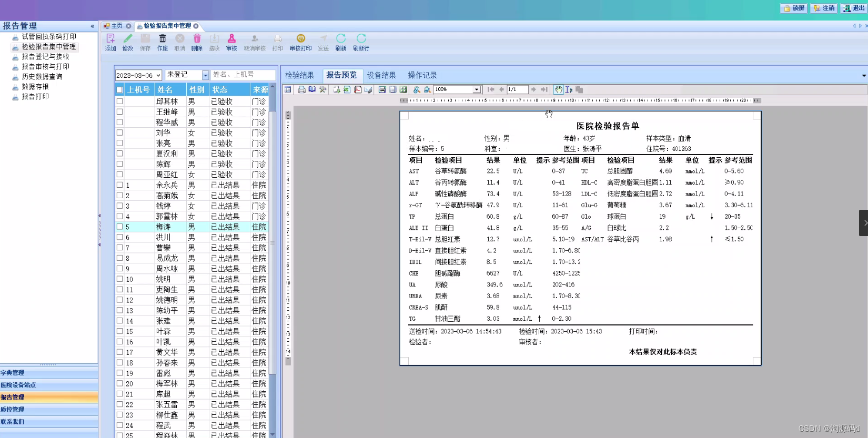The height and width of the screenshot is (438, 868).
Task: Click the multiple pages view icon
Action: point(403,90)
